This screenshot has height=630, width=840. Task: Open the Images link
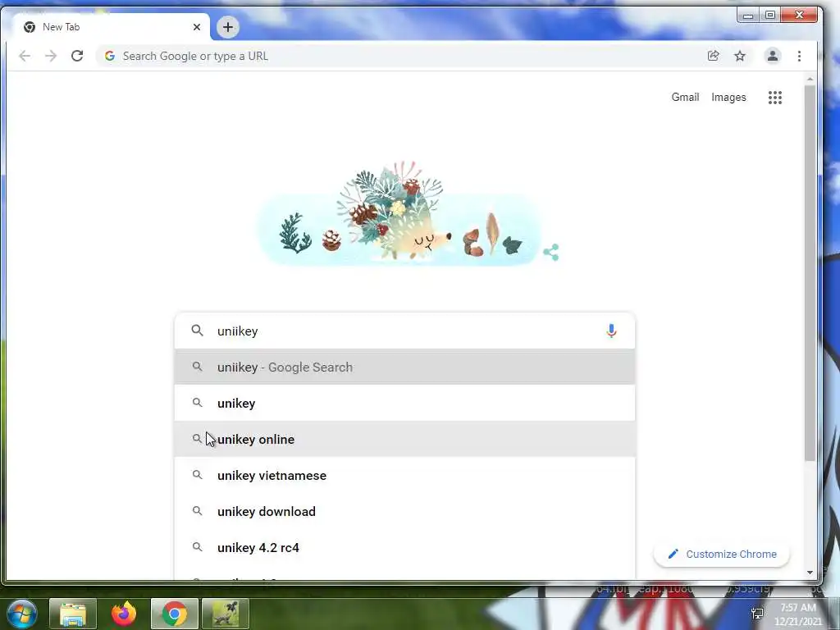(x=728, y=97)
